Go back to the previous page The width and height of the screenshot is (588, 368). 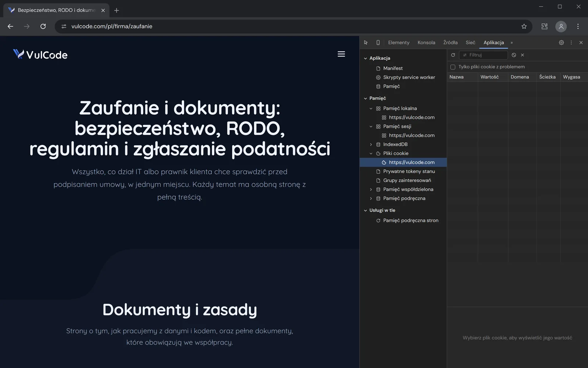pos(10,26)
